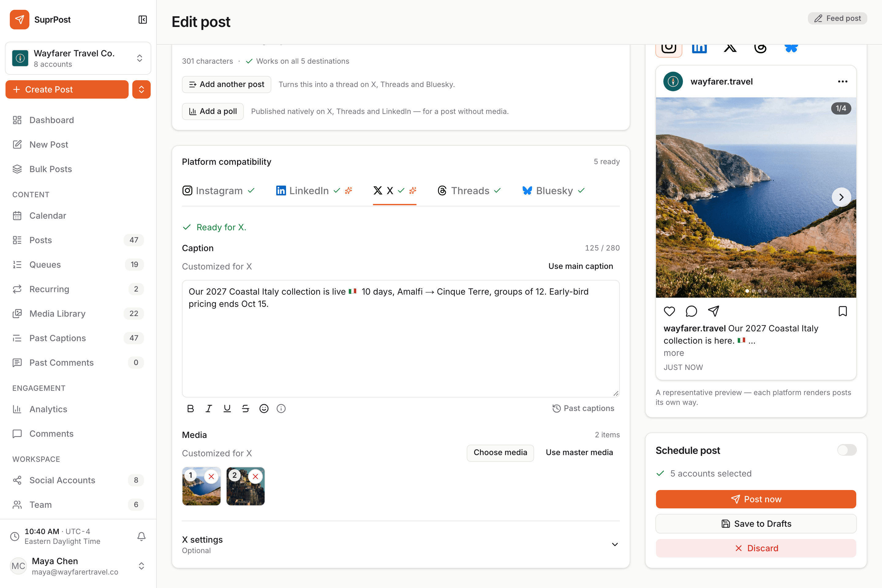The image size is (882, 588).
Task: Switch to the Threads compatibility tab
Action: 469,190
